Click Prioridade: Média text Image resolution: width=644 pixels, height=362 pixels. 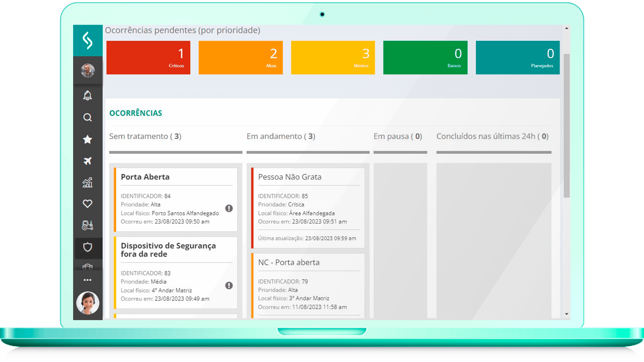[144, 282]
